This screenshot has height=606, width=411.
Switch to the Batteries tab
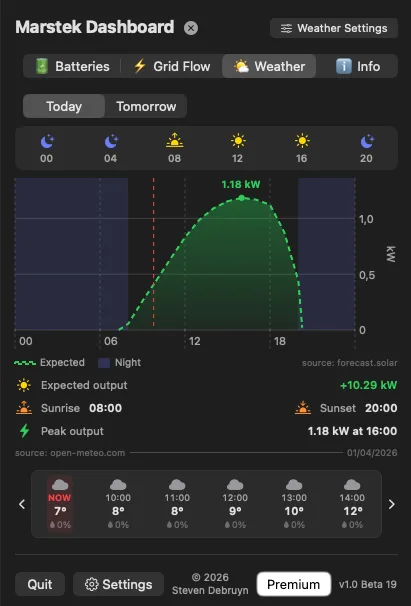pos(72,66)
